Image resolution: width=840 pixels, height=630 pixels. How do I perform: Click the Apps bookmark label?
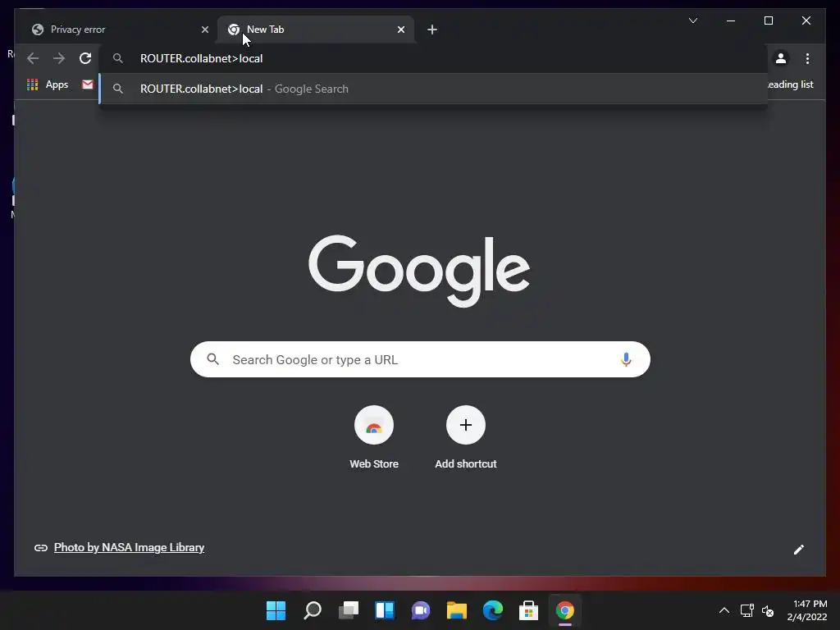tap(57, 84)
